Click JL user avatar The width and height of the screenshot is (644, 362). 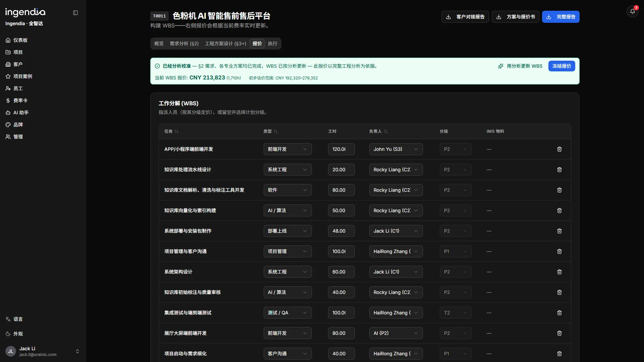point(11,351)
